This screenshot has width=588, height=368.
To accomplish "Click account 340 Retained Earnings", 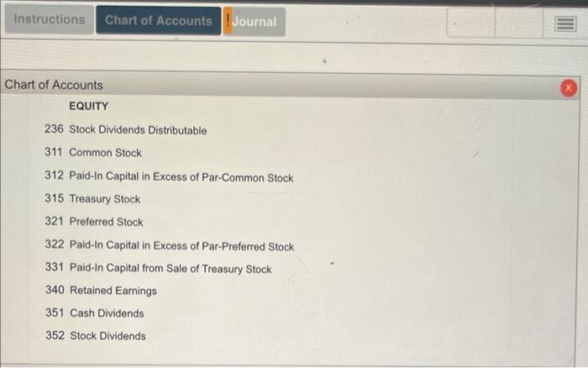I will coord(101,291).
